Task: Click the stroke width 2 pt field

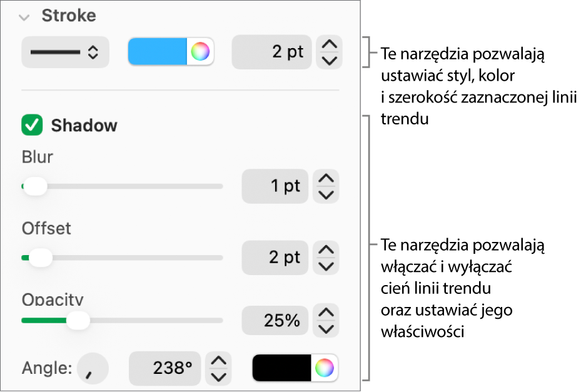Action: click(x=271, y=52)
